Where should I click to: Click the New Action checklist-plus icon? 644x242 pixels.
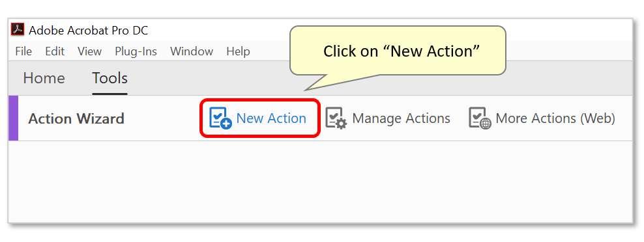pos(220,118)
